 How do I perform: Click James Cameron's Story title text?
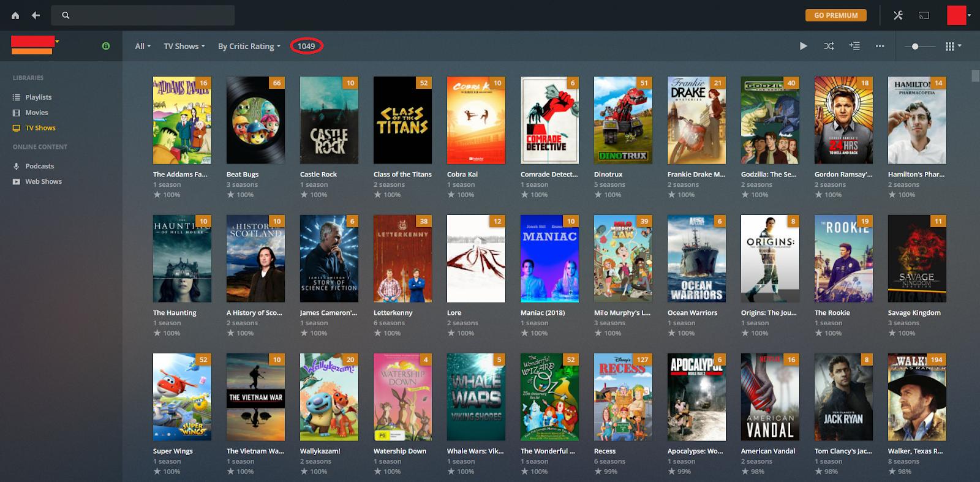(328, 313)
